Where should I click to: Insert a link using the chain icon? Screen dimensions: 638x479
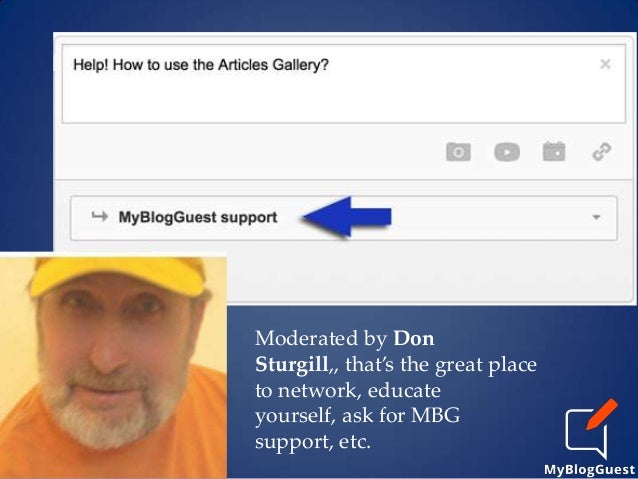(601, 152)
